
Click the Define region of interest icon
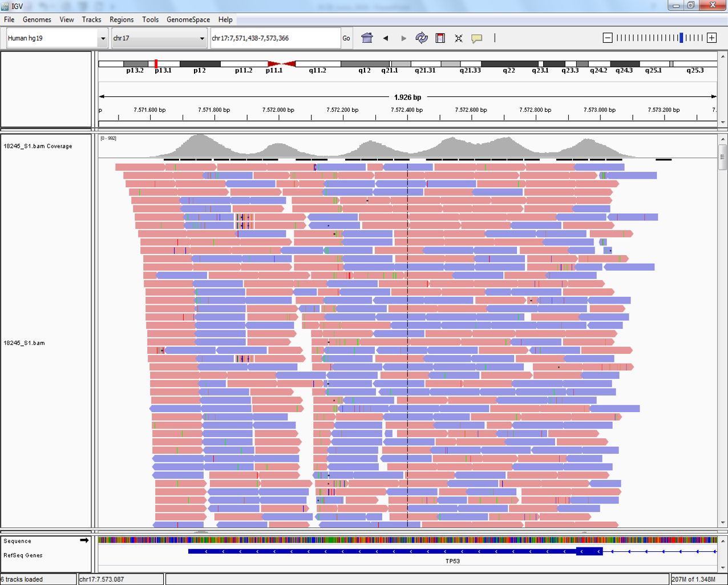click(440, 38)
